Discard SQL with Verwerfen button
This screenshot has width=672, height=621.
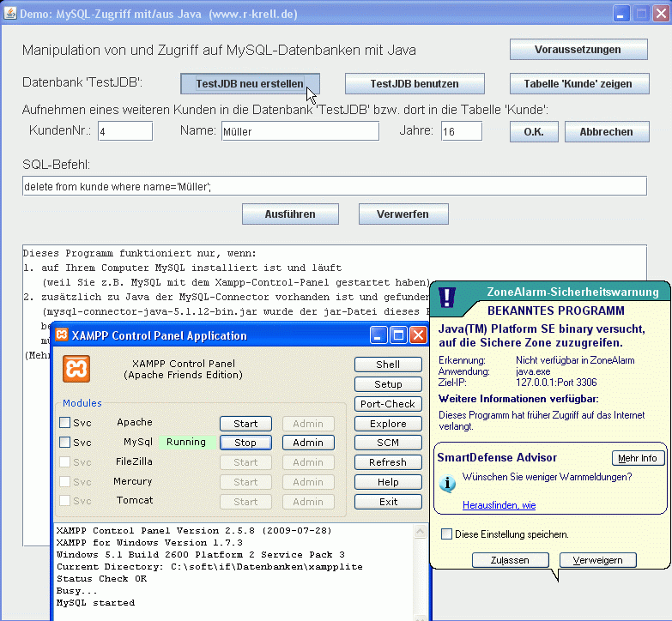coord(403,214)
